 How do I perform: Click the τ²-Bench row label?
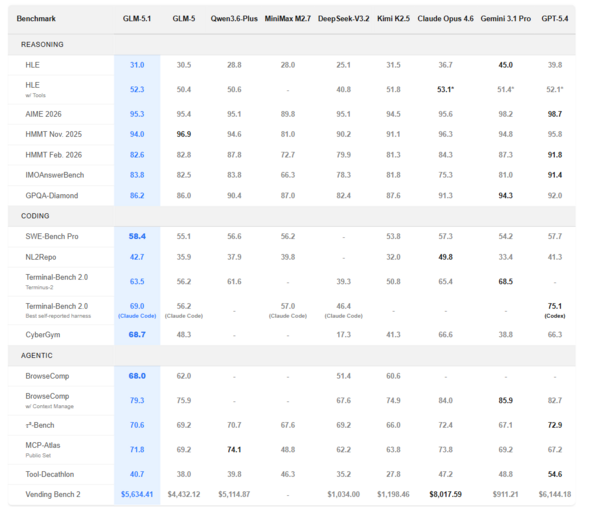coord(40,425)
